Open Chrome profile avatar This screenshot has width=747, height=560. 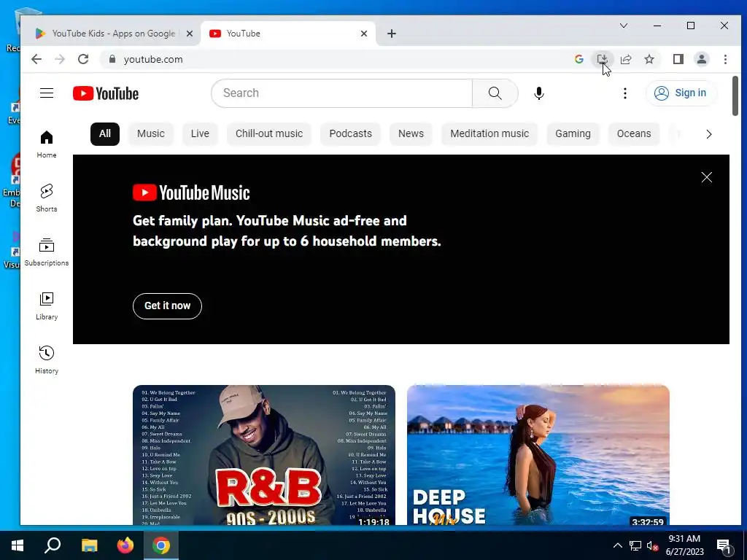(x=701, y=59)
